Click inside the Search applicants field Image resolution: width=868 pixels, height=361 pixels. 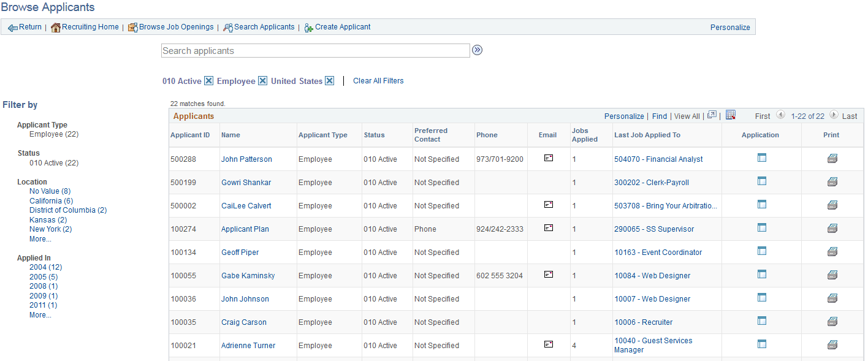pyautogui.click(x=315, y=50)
